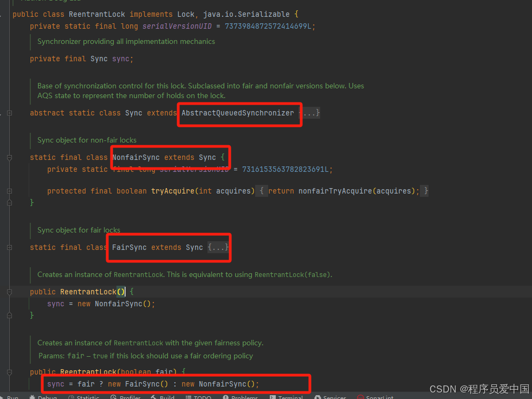Click the Sync type in private final Sync sync
532x399 pixels.
[99, 59]
